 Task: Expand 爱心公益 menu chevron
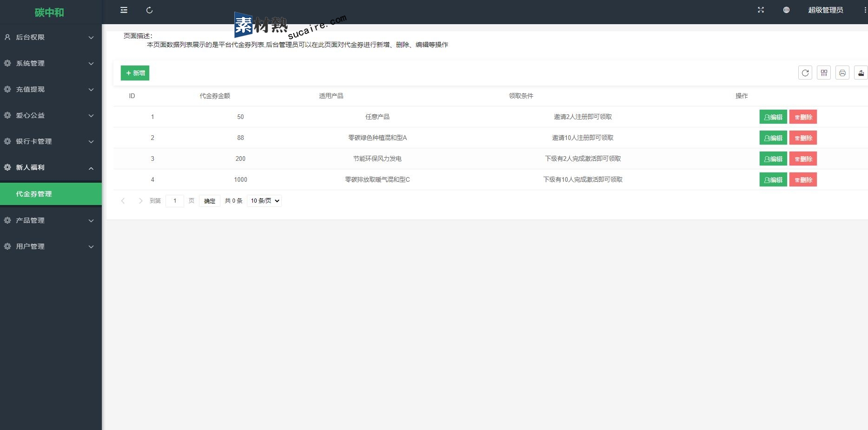pos(91,116)
